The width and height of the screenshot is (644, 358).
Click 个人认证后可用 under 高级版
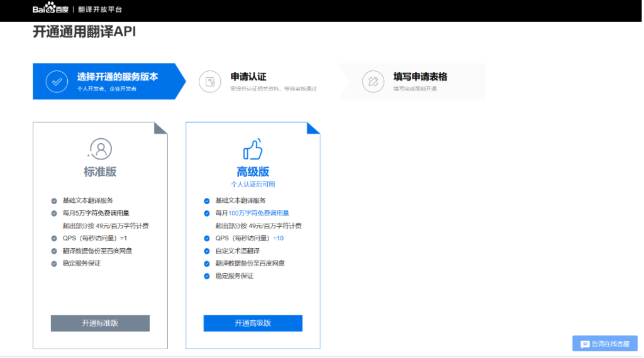coord(253,185)
